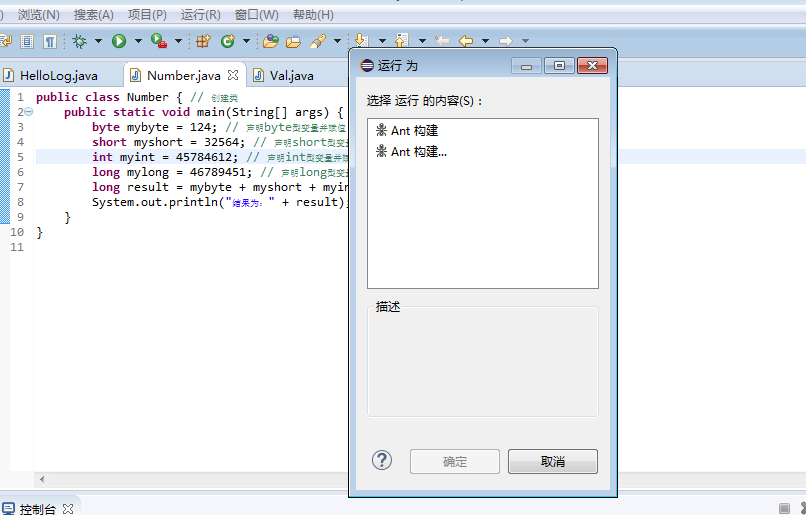
Task: Close the Number.java tab
Action: tap(233, 75)
